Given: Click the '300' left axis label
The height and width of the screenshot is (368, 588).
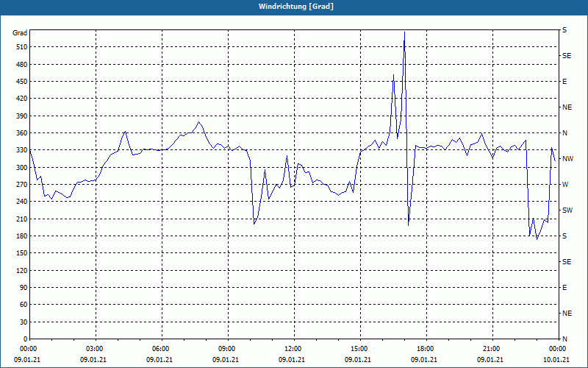Looking at the screenshot, I should [x=21, y=167].
